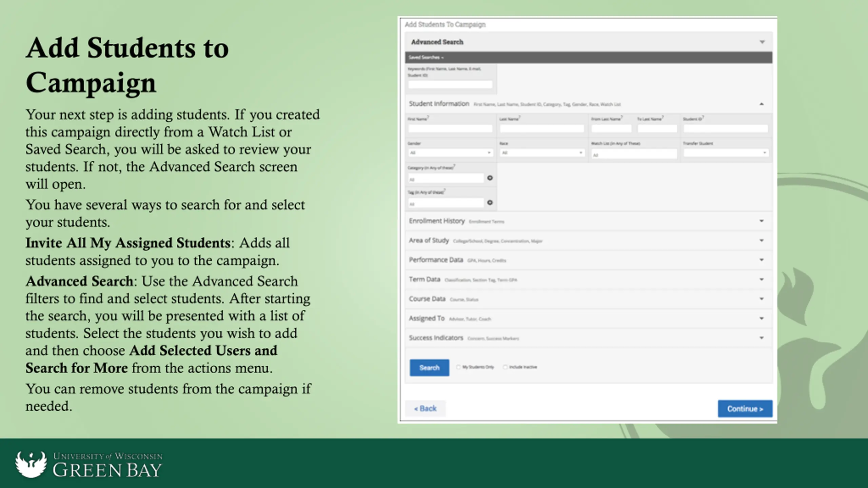Expand the Area of Study section
Image resolution: width=868 pixels, height=488 pixels.
(x=761, y=241)
